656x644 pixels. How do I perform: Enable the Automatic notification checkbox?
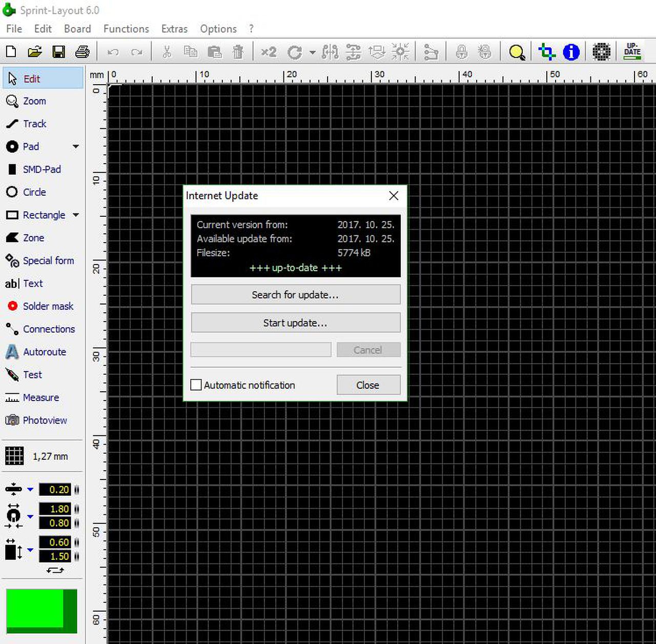[196, 385]
